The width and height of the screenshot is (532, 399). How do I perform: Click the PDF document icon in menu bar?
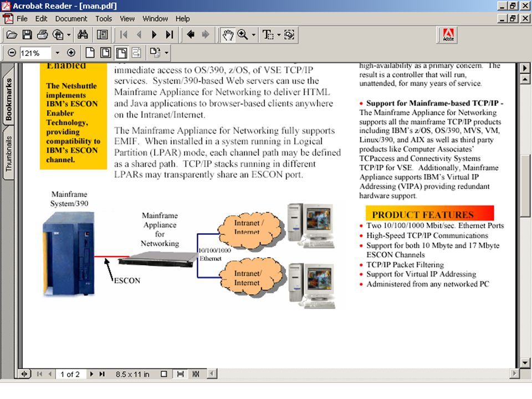(7, 18)
